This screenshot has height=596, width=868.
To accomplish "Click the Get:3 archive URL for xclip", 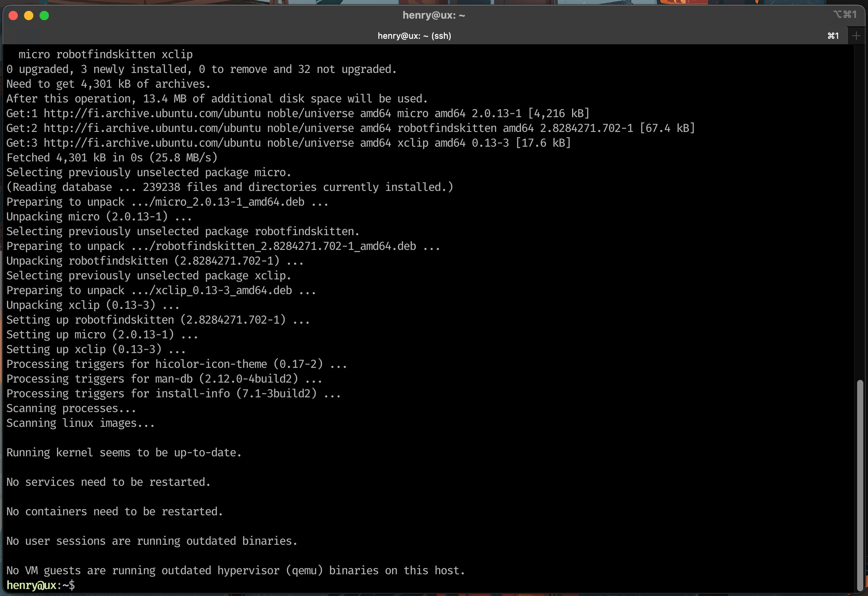I will coord(152,143).
